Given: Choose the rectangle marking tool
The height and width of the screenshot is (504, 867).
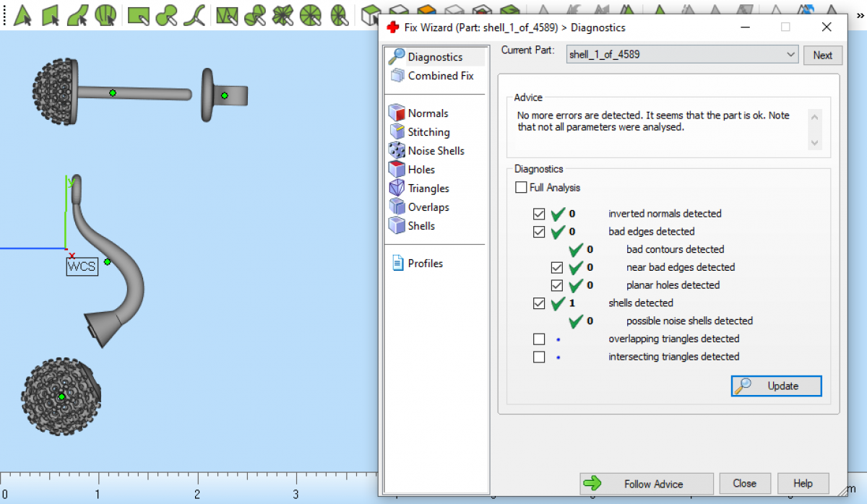Looking at the screenshot, I should 137,14.
